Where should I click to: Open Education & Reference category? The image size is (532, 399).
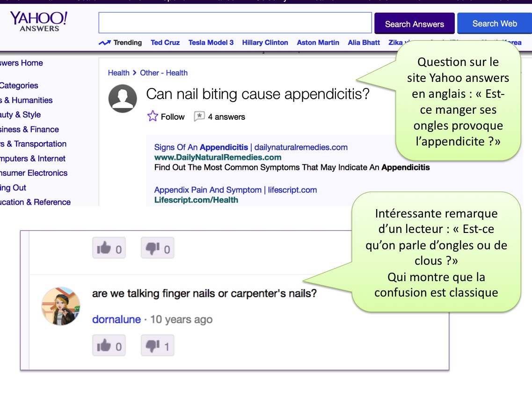click(x=35, y=202)
